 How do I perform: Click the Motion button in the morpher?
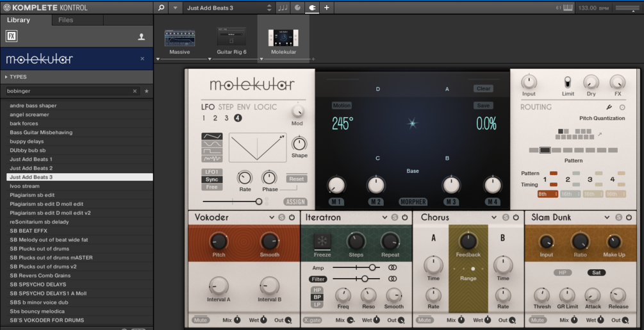point(342,106)
